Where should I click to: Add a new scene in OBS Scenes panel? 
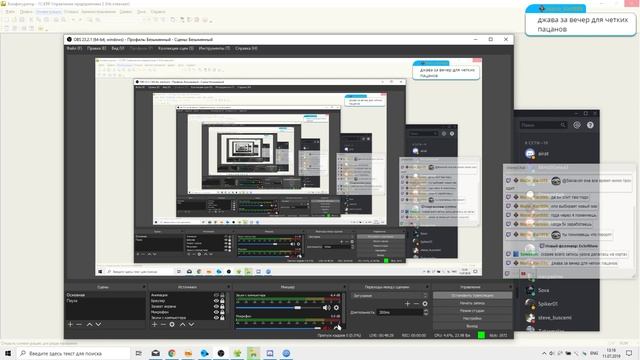pos(70,324)
